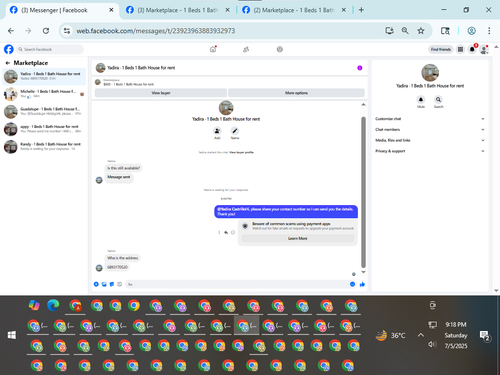
Task: Open Michelle conversation in Marketplace list
Action: [44, 94]
